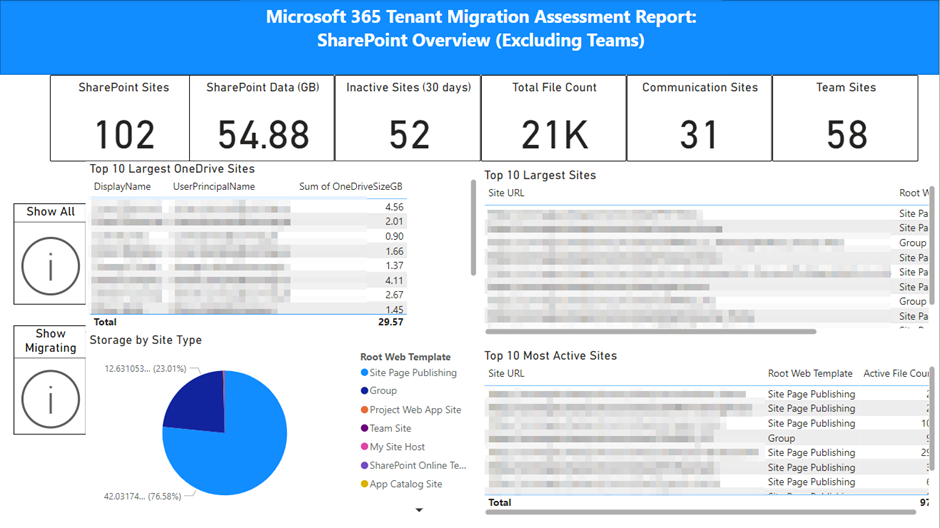
Task: Click the Most Active Sites horizontal scrollbar
Action: point(700,512)
